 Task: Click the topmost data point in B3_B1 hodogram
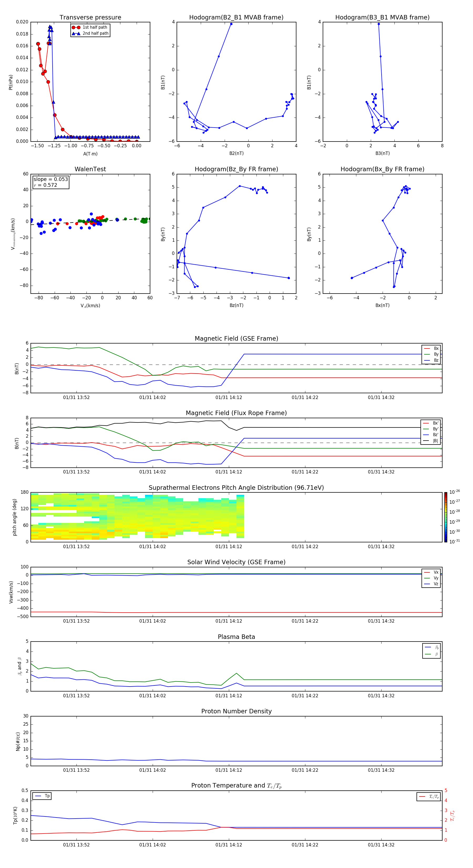(x=379, y=24)
